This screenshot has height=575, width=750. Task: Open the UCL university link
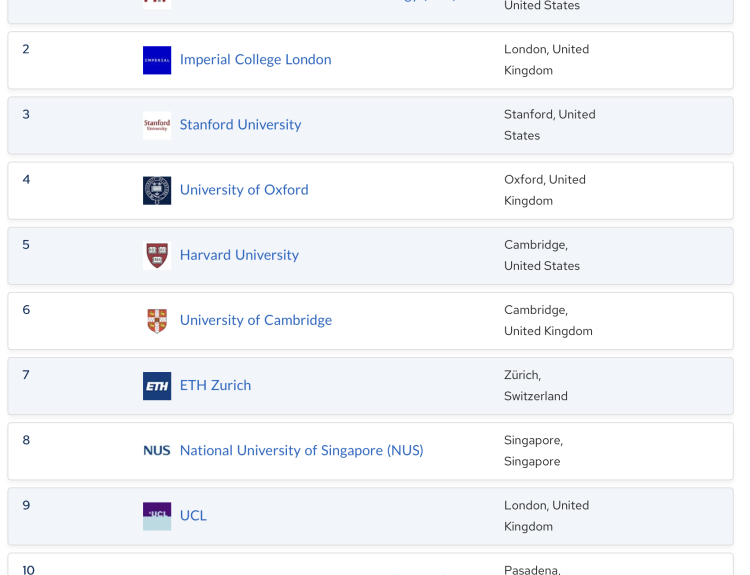193,516
